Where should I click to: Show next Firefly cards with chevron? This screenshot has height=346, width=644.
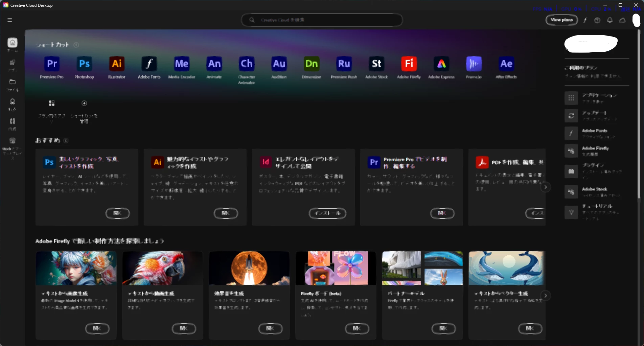pos(546,296)
